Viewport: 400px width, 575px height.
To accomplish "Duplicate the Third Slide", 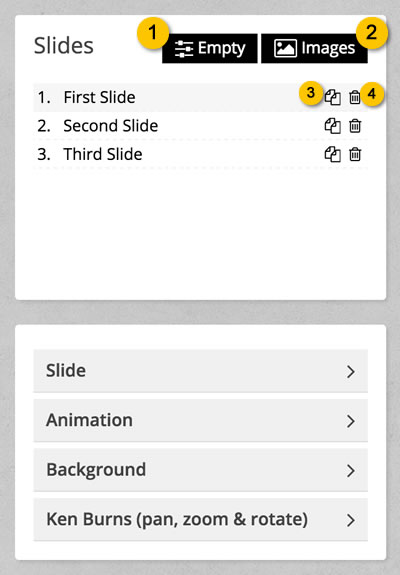I will (333, 154).
